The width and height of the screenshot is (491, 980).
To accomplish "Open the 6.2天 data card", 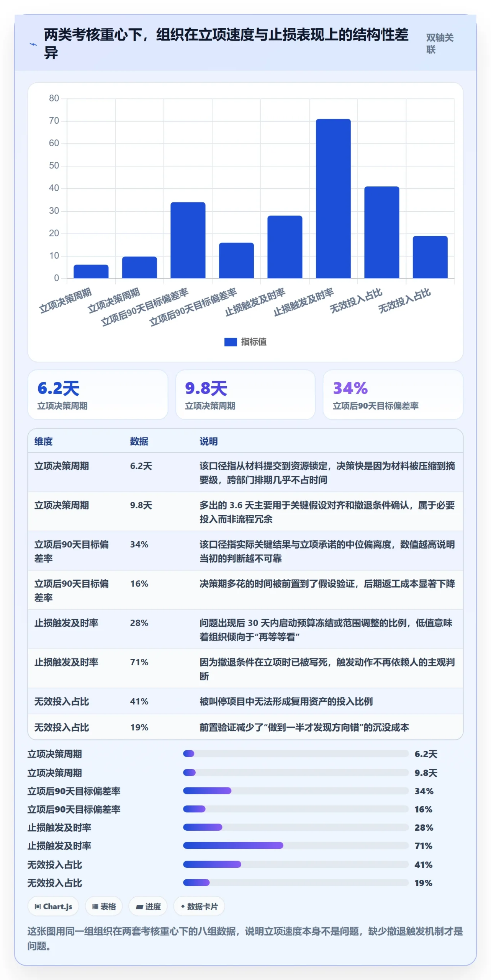I will (98, 394).
